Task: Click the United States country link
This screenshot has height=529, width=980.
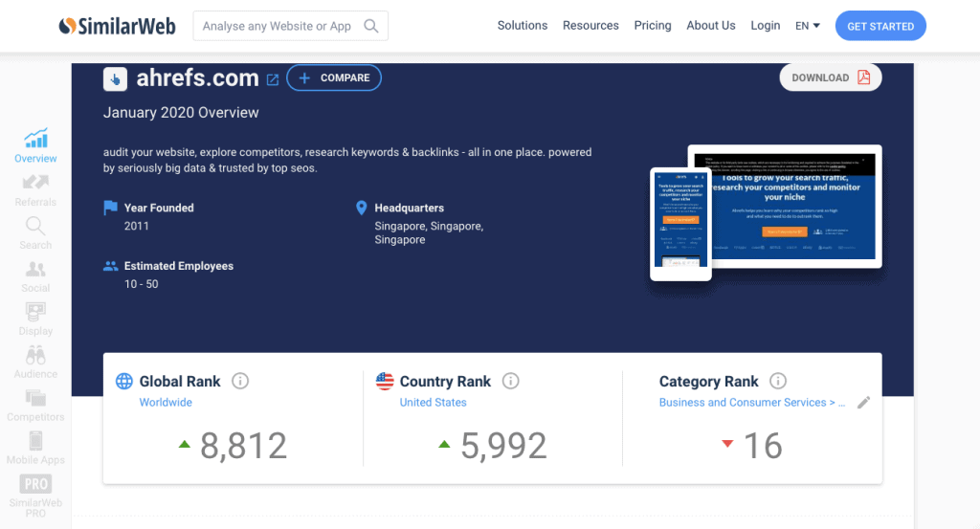Action: (434, 402)
